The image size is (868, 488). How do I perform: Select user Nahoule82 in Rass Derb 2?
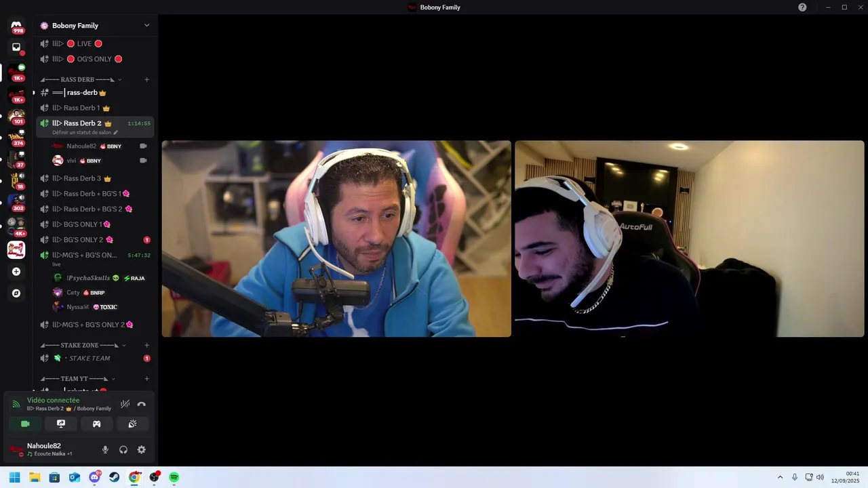tap(100, 146)
